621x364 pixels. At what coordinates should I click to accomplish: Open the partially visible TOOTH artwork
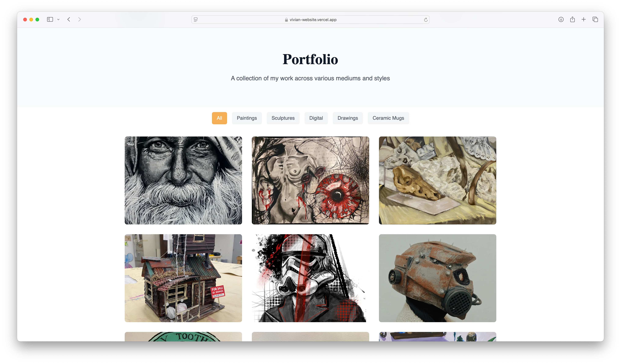tap(183, 336)
